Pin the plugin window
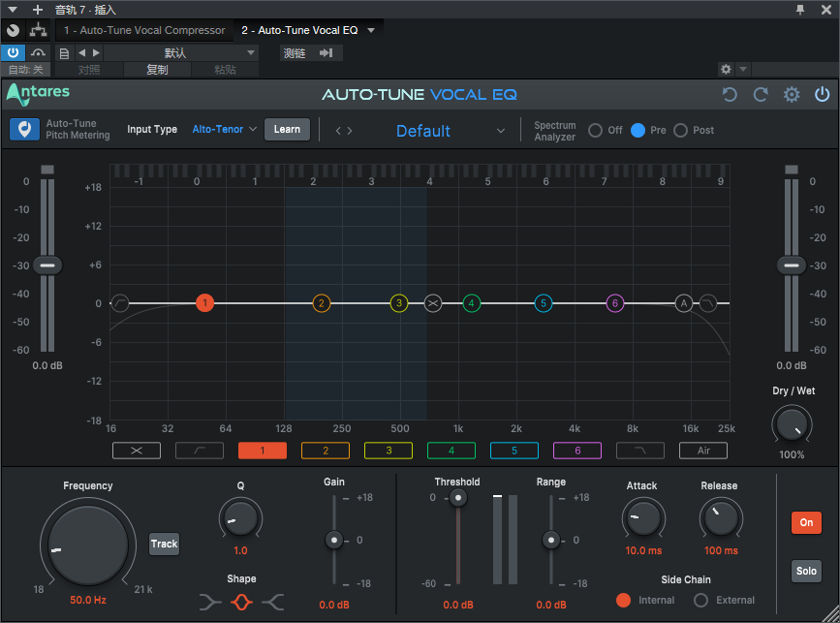Viewport: 840px width, 623px height. (800, 10)
